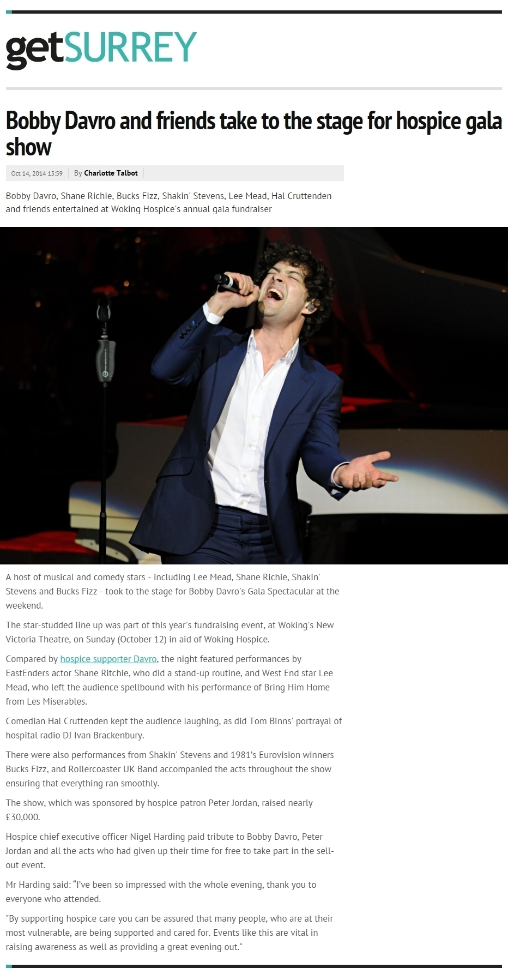Click the teal square on the bottom bar
The width and height of the screenshot is (508, 980).
pos(8,966)
